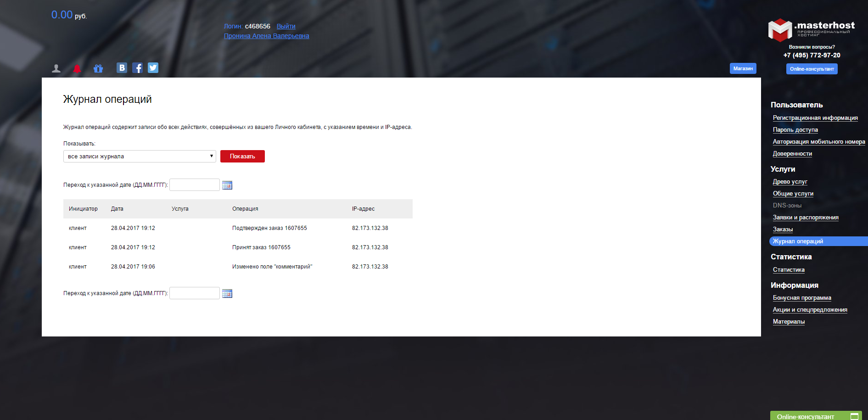Click the red Показать button
This screenshot has width=868, height=420.
tap(242, 157)
